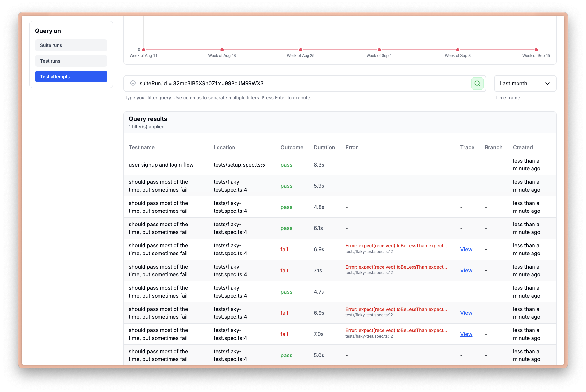Viewport: 586px width, 392px height.
Task: Select the Suite runs query option
Action: tap(71, 45)
